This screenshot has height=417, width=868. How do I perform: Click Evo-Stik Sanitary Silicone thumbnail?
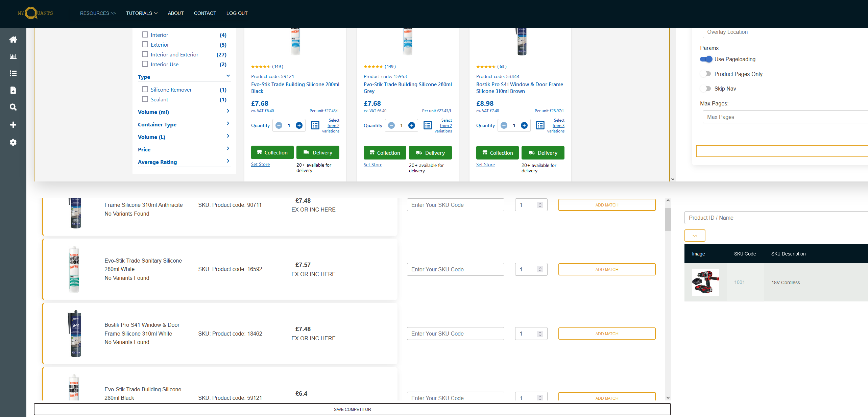(74, 269)
